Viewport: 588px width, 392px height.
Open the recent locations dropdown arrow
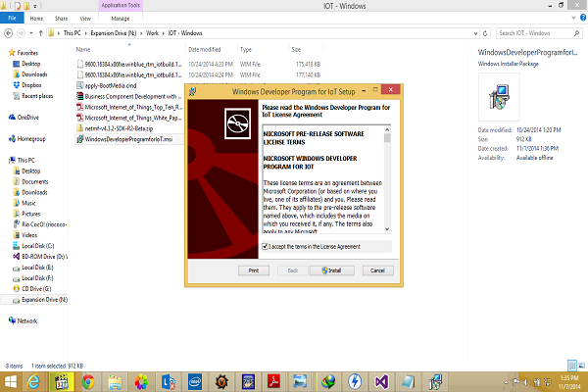coord(31,33)
